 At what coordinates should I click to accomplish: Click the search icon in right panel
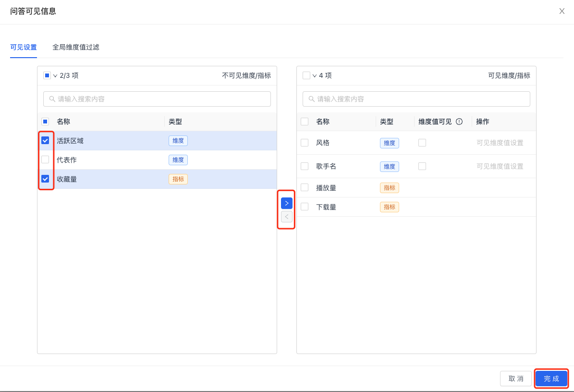pos(311,99)
